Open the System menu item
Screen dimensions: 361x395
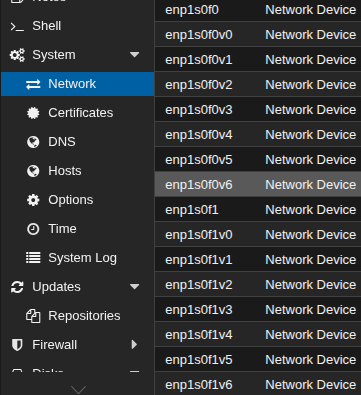[77, 55]
